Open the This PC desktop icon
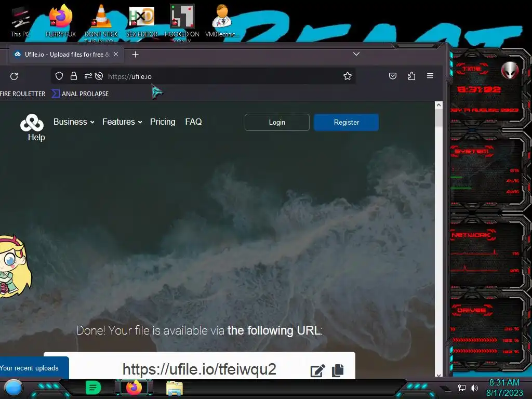 coord(20,21)
